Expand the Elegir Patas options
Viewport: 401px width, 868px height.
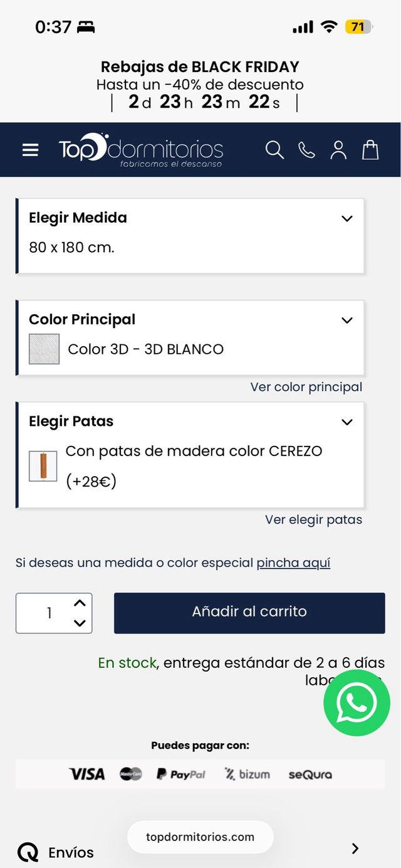pyautogui.click(x=346, y=421)
